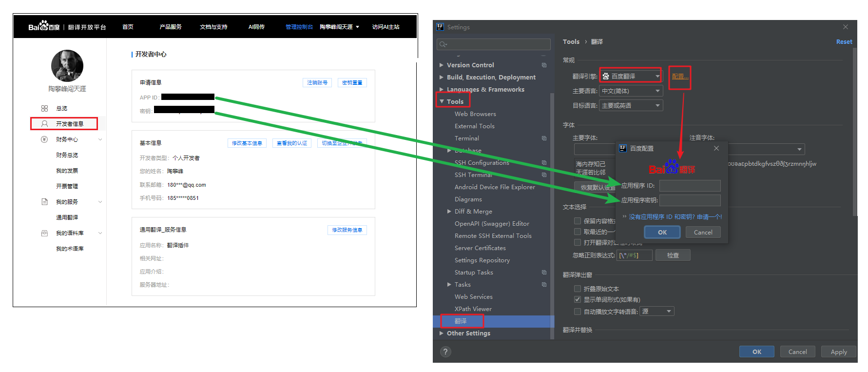Click the 注销账号 button

[317, 82]
